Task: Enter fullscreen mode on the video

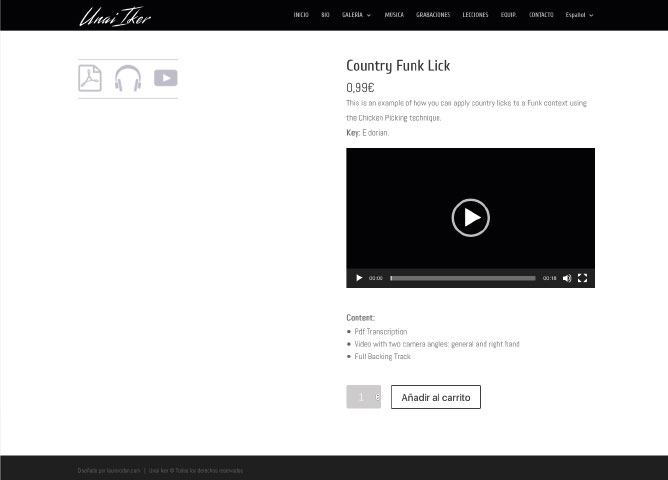Action: pyautogui.click(x=582, y=278)
